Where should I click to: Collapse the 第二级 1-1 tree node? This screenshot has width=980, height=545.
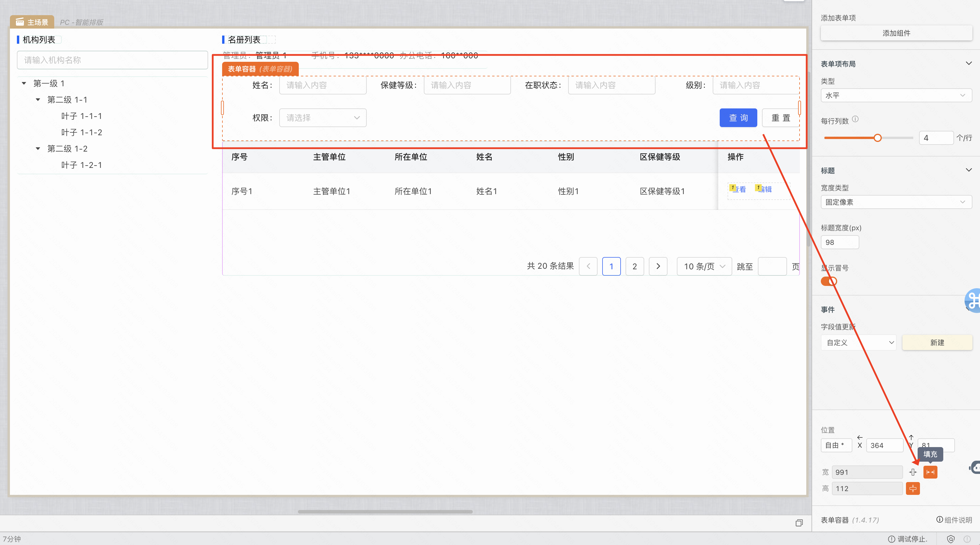point(38,99)
